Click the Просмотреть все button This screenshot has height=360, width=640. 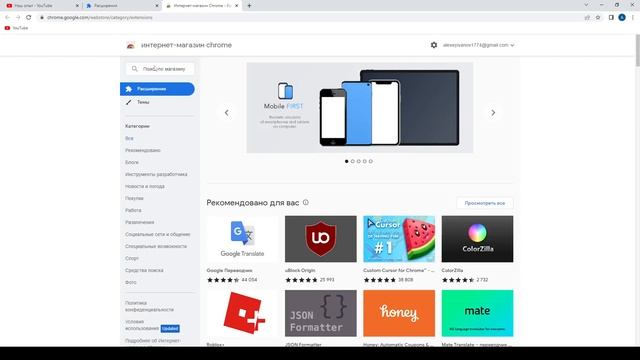coord(484,203)
